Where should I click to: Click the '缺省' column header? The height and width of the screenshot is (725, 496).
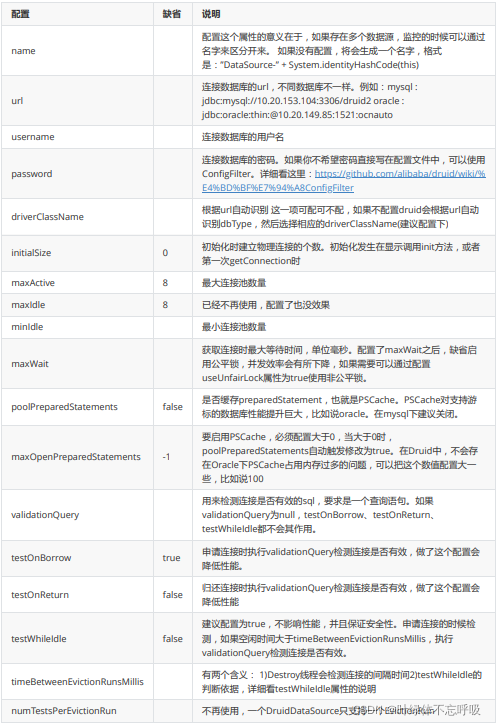(x=171, y=14)
